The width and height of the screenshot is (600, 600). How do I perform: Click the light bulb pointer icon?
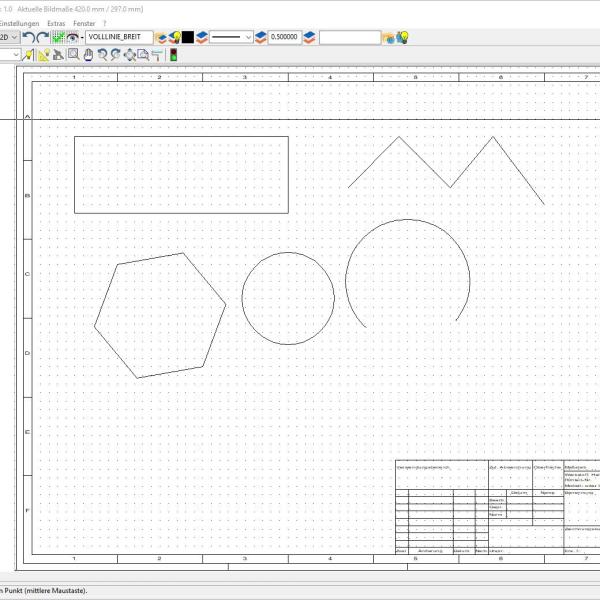click(x=28, y=55)
